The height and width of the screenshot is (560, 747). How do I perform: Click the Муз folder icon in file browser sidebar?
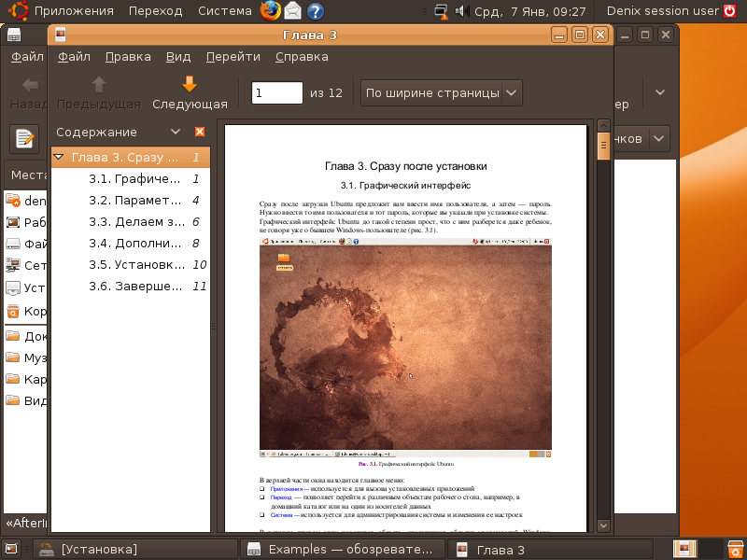coord(13,357)
